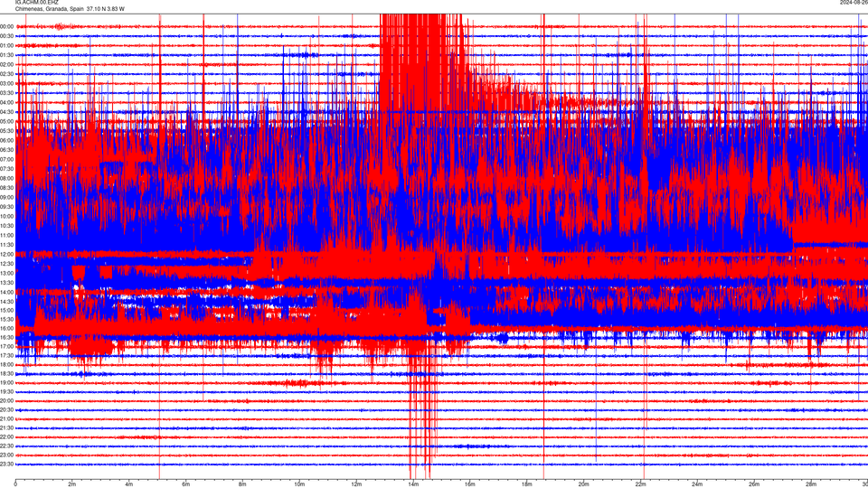Select the 03:00 trace time label
The height and width of the screenshot is (488, 868).
click(x=6, y=83)
